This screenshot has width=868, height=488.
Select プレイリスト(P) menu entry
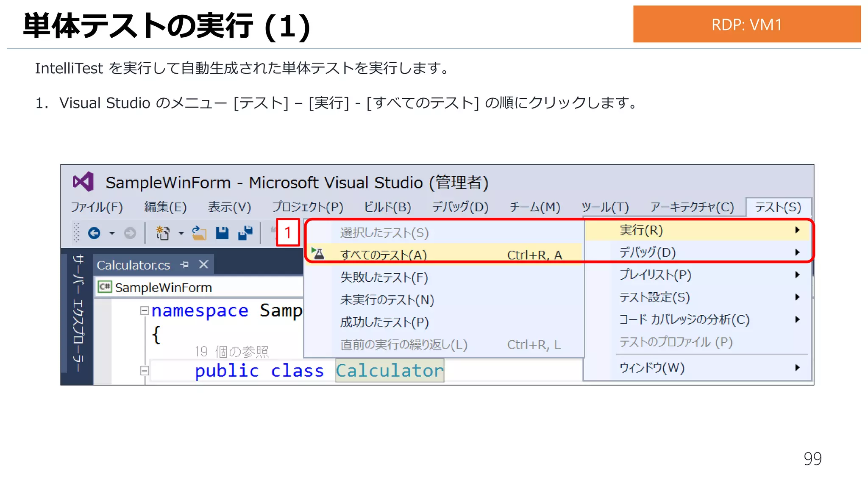tap(698, 275)
